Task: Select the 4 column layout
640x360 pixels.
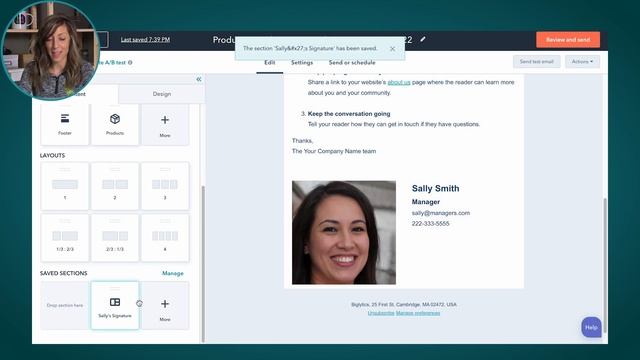Action: [165, 238]
